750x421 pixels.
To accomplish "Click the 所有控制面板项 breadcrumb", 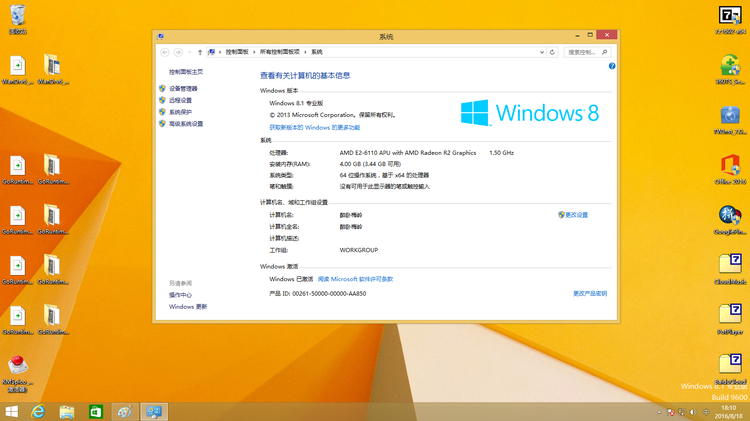I will [279, 52].
